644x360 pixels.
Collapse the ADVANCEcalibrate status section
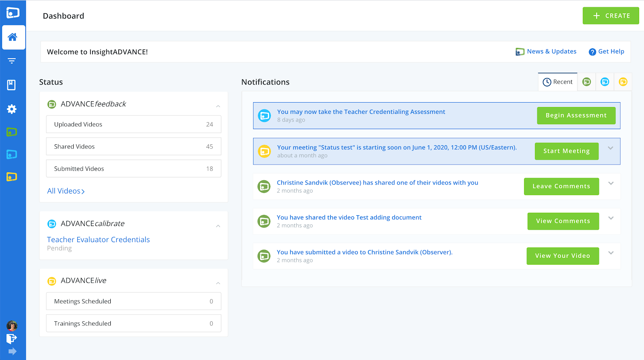point(218,226)
